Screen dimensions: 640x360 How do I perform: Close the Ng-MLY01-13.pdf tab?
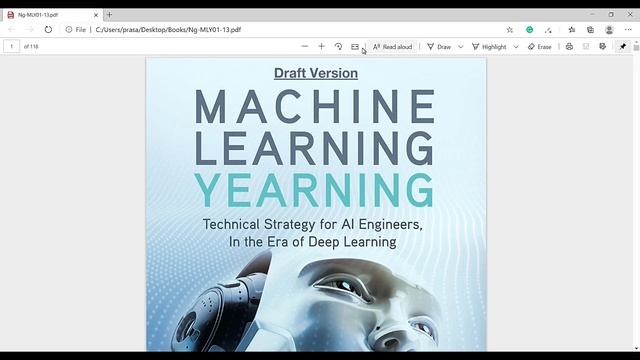(x=96, y=15)
